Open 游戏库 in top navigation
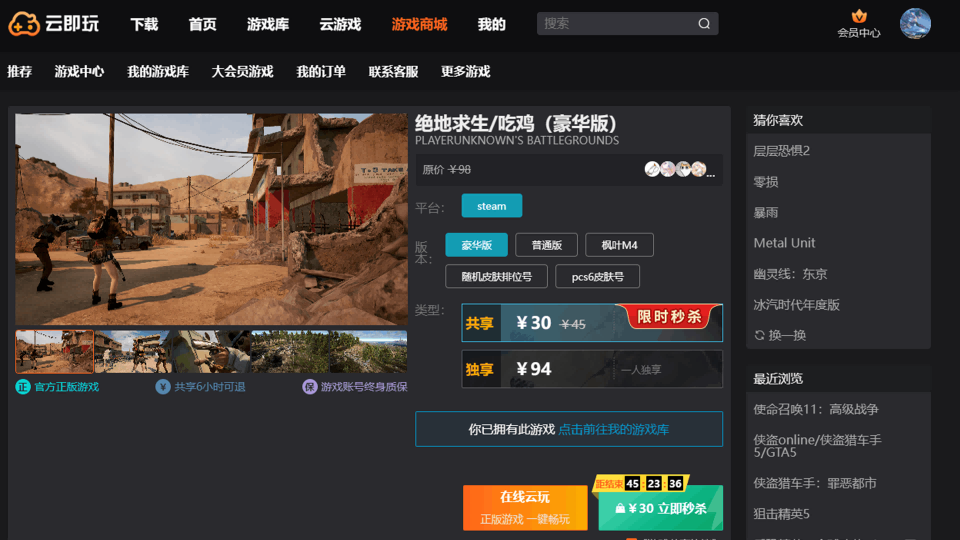The height and width of the screenshot is (540, 960). click(x=268, y=24)
